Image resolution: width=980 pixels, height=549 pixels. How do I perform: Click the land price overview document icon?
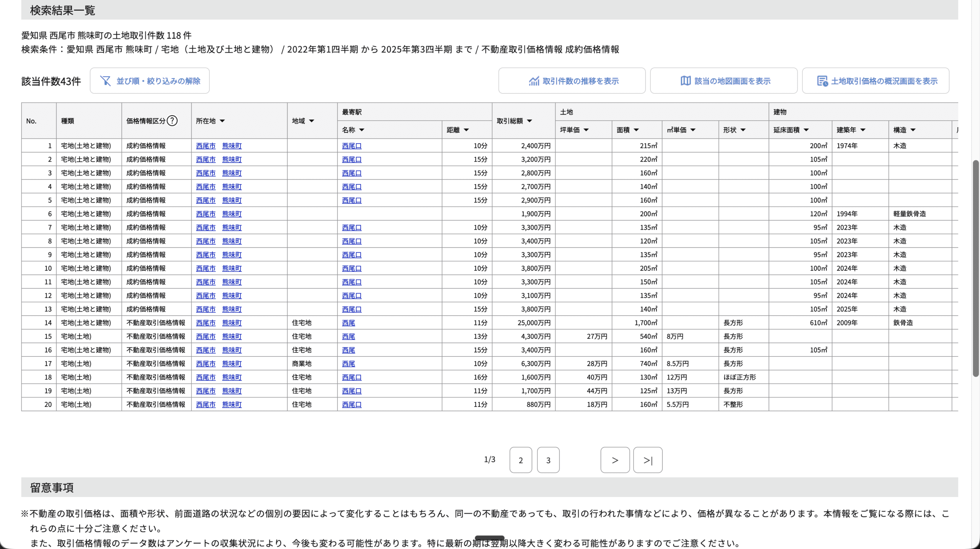(x=822, y=81)
